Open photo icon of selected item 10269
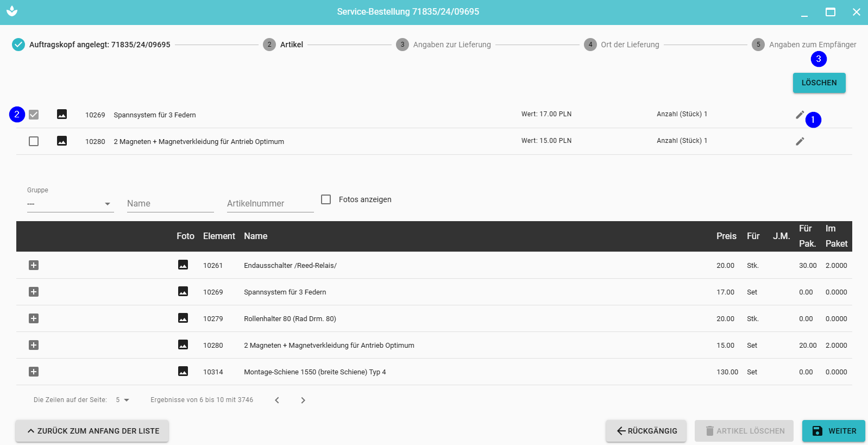 [62, 115]
